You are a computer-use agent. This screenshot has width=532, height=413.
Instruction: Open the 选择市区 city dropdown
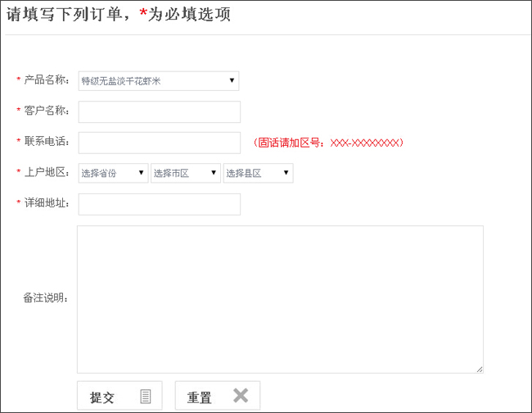[185, 173]
